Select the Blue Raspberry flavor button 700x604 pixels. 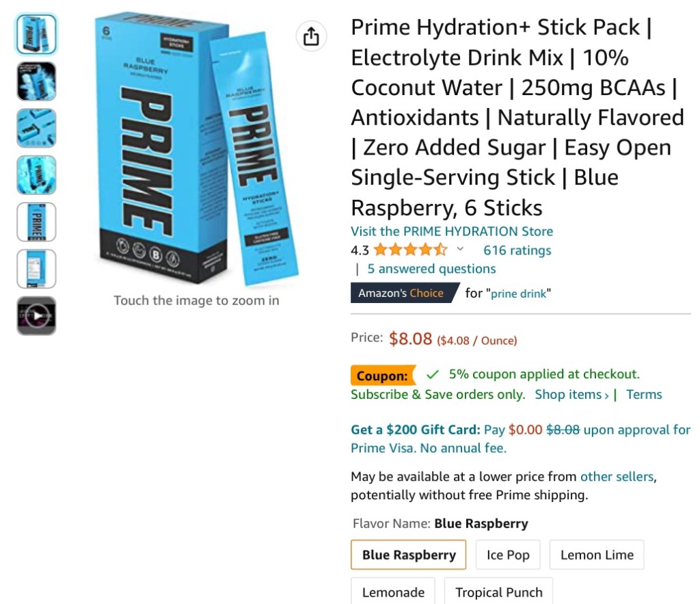coord(409,555)
